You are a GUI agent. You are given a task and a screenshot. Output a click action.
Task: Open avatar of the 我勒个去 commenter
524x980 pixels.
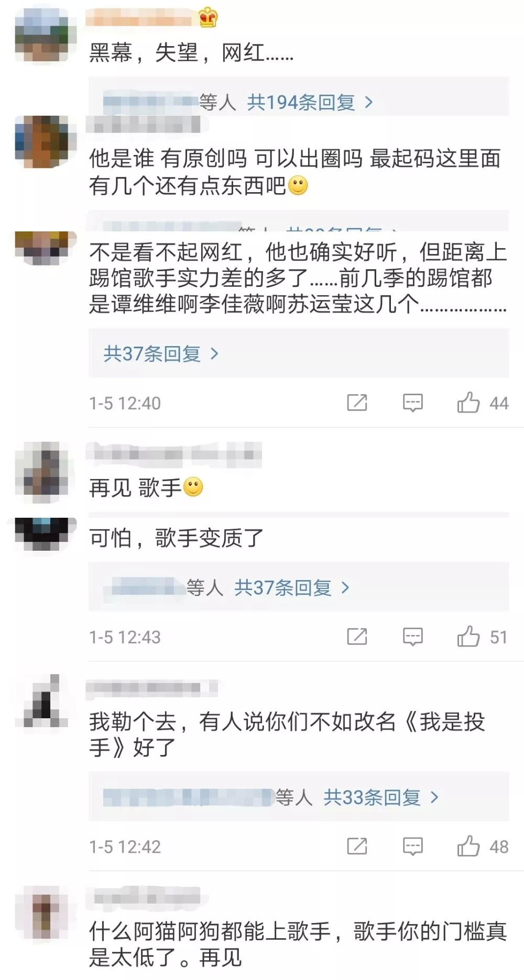(42, 701)
